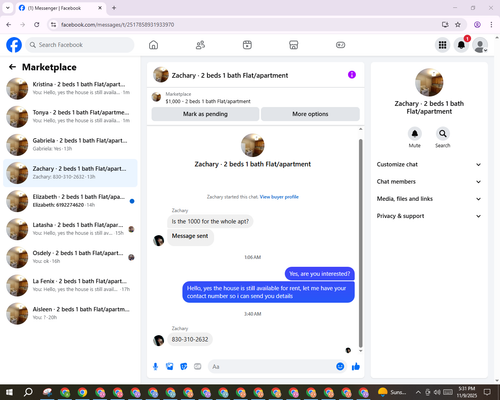500x400 pixels.
Task: Toggle conversation information panel icon
Action: coord(352,75)
